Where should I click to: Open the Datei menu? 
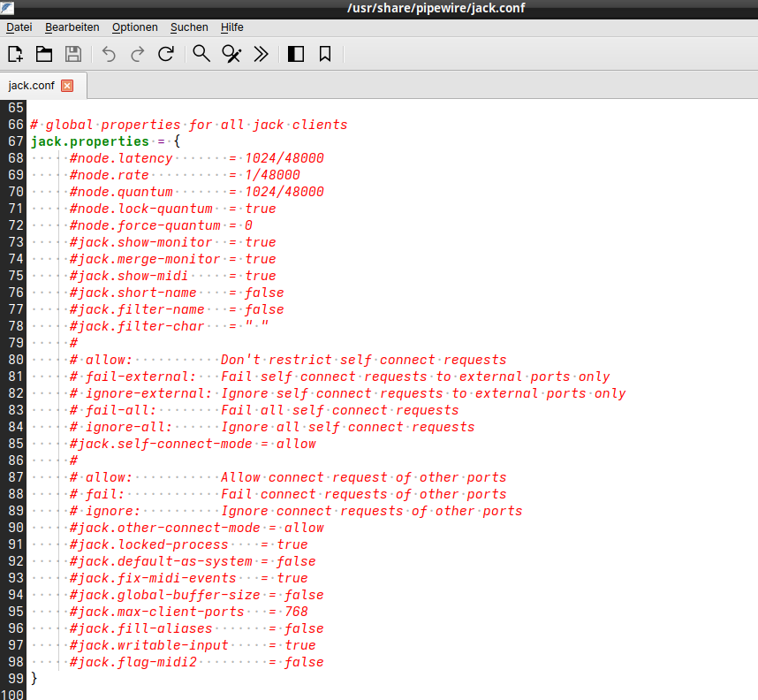point(19,27)
